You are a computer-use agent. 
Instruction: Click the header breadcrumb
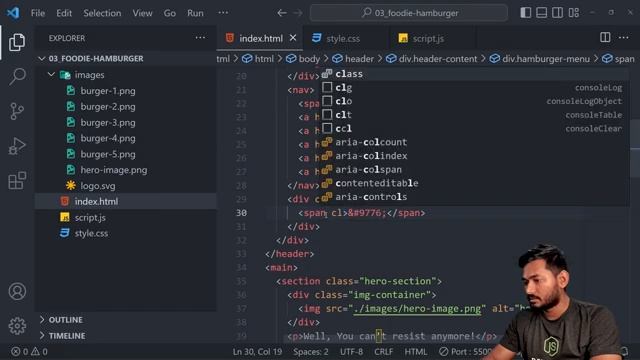pyautogui.click(x=353, y=59)
